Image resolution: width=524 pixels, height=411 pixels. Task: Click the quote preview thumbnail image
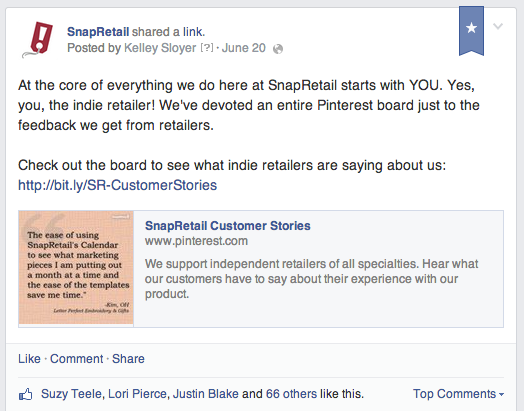point(76,268)
